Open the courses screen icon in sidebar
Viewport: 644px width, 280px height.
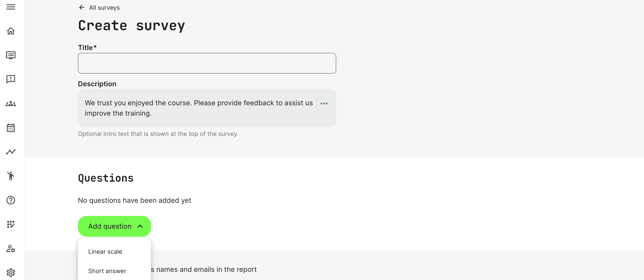pyautogui.click(x=11, y=55)
